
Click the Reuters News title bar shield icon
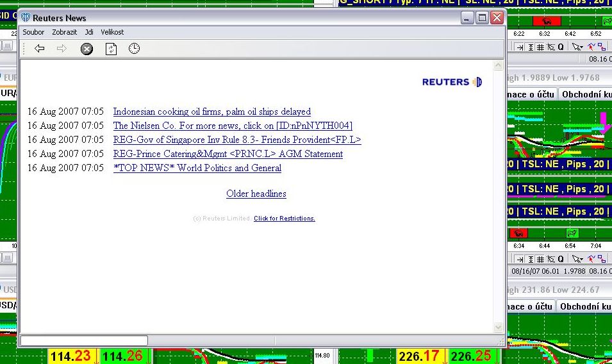point(26,17)
